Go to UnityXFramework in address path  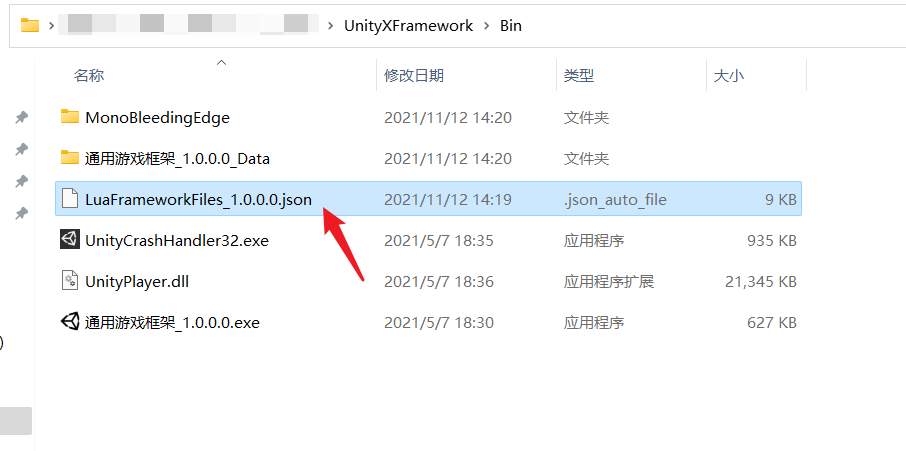(409, 26)
